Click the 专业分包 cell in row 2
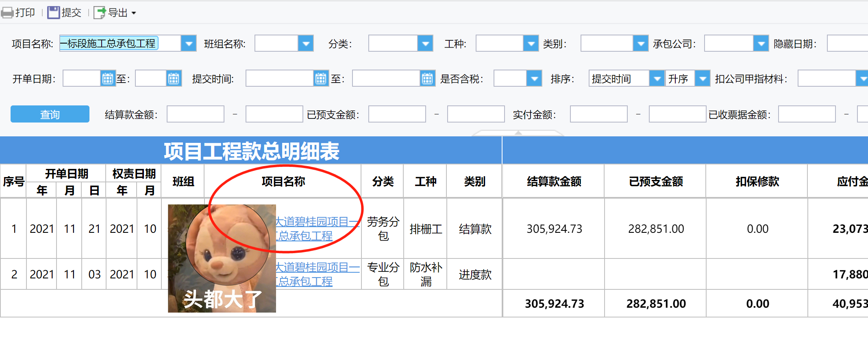This screenshot has width=868, height=348. point(383,274)
